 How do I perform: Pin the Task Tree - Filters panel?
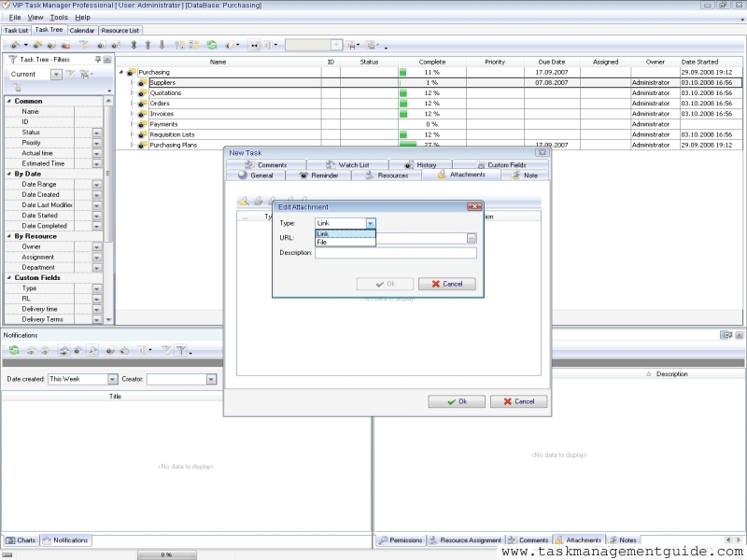tap(98, 59)
